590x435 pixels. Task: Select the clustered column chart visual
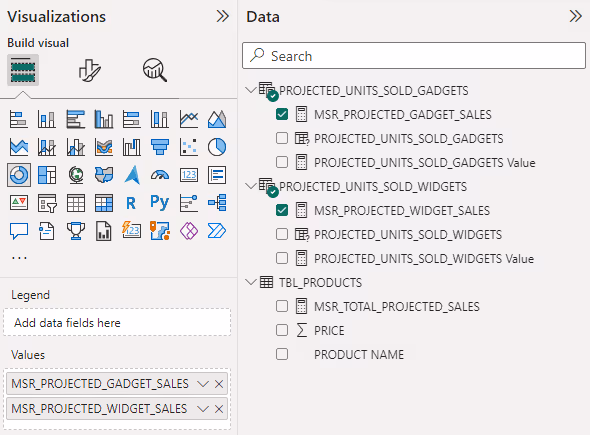point(104,119)
